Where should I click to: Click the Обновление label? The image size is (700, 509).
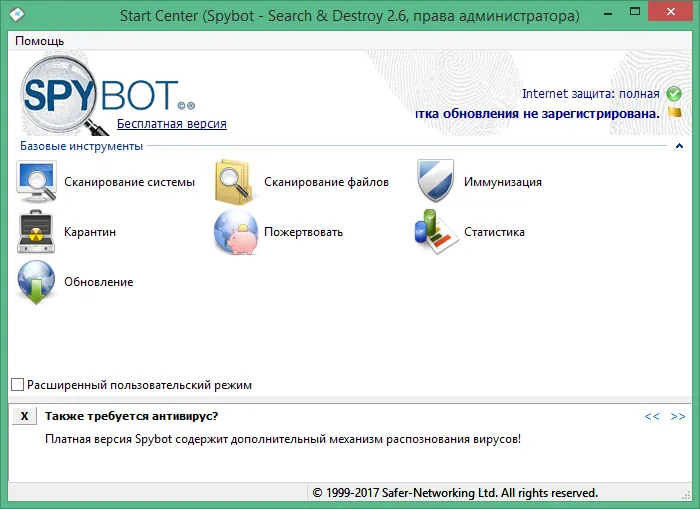(x=99, y=282)
